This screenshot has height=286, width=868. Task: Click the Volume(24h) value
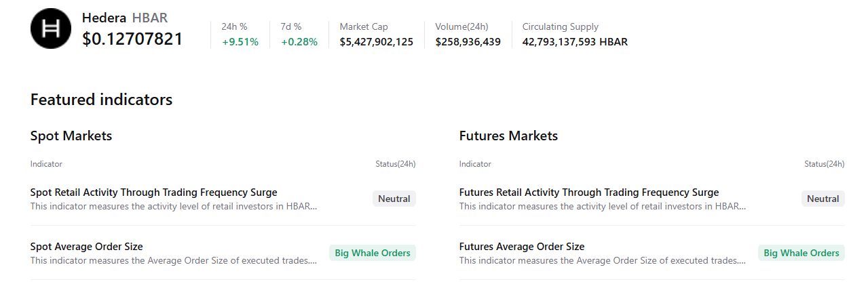pos(468,42)
